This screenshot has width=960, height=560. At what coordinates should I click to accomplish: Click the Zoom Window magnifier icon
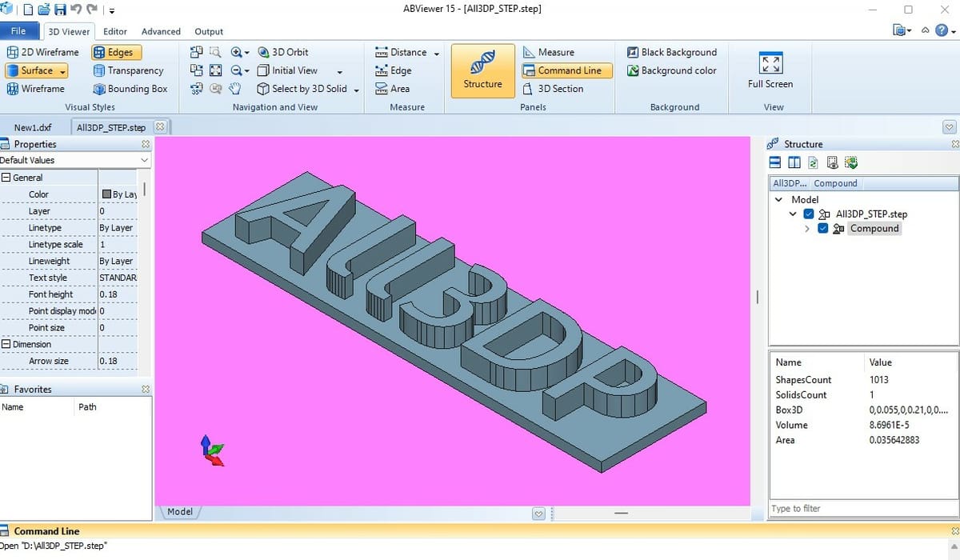click(215, 52)
